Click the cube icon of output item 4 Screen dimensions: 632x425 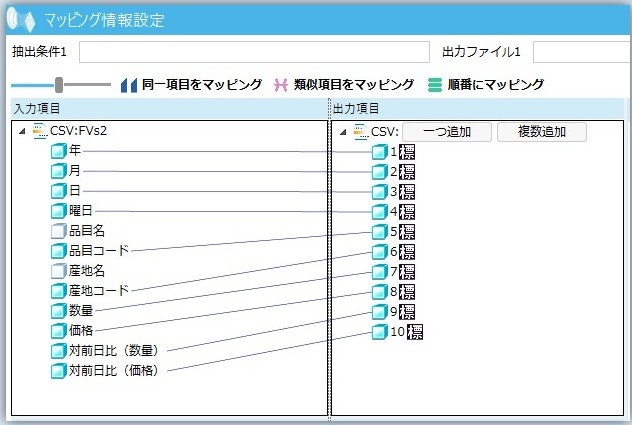tap(379, 212)
